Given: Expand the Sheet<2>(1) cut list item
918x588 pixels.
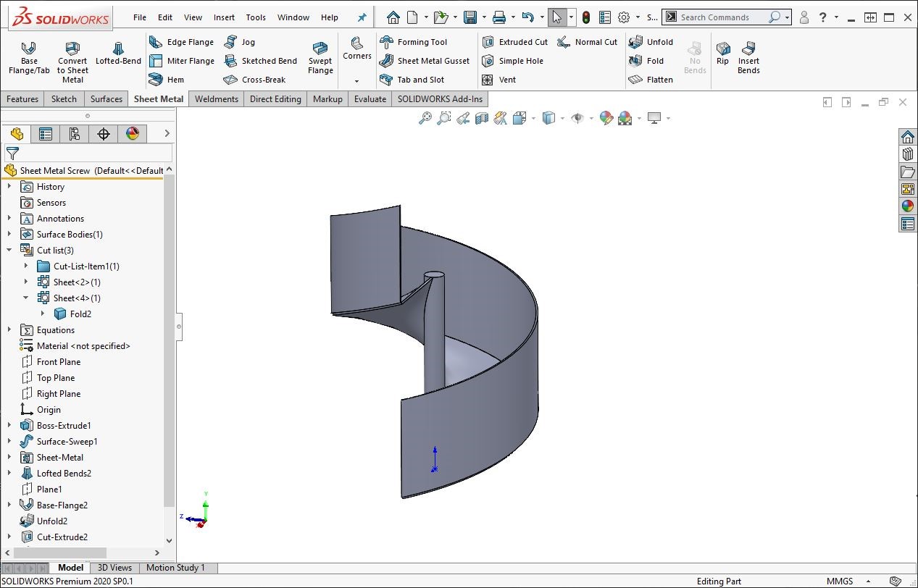Looking at the screenshot, I should coord(26,282).
